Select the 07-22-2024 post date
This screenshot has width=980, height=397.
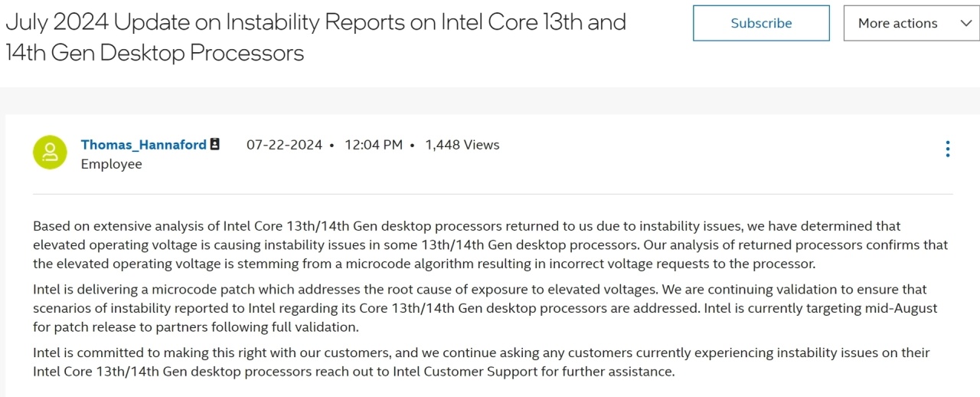pyautogui.click(x=284, y=145)
